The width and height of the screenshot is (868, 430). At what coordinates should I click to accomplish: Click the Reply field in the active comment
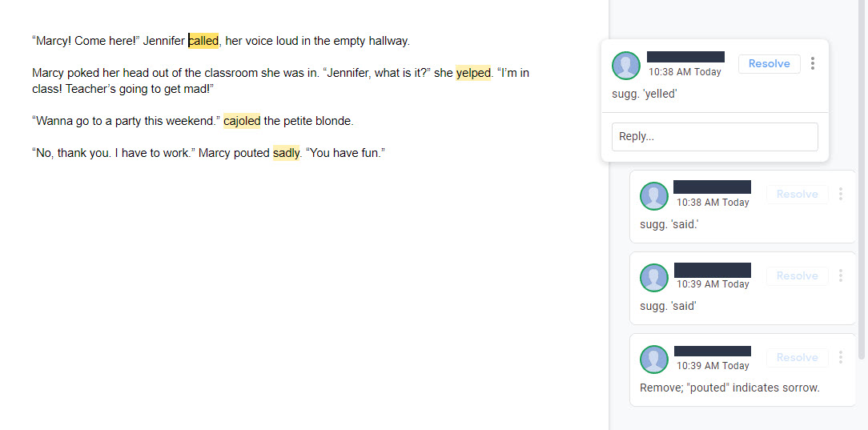tap(715, 137)
